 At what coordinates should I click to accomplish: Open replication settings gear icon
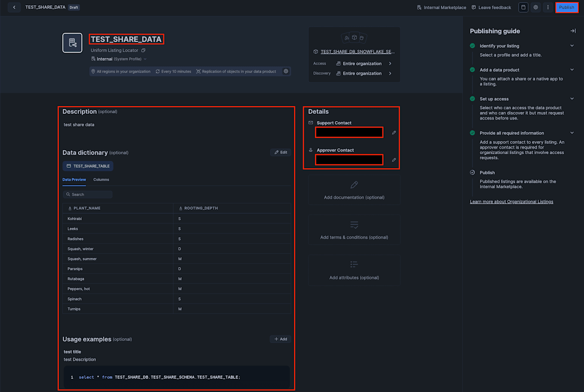[x=286, y=71]
